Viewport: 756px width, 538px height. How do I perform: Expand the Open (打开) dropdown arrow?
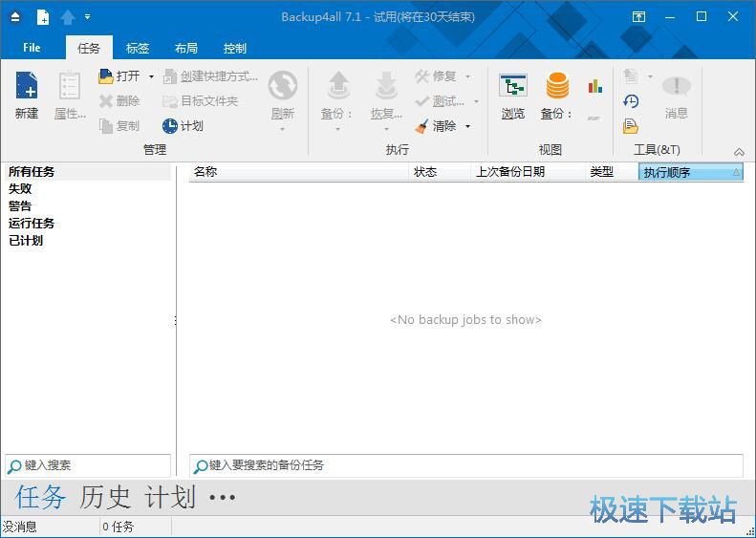(151, 76)
